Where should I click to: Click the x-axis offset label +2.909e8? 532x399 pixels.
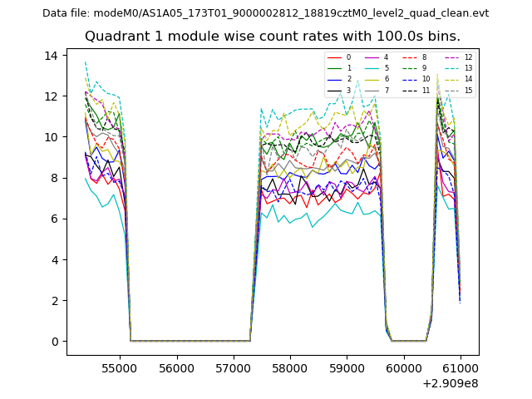pyautogui.click(x=448, y=383)
